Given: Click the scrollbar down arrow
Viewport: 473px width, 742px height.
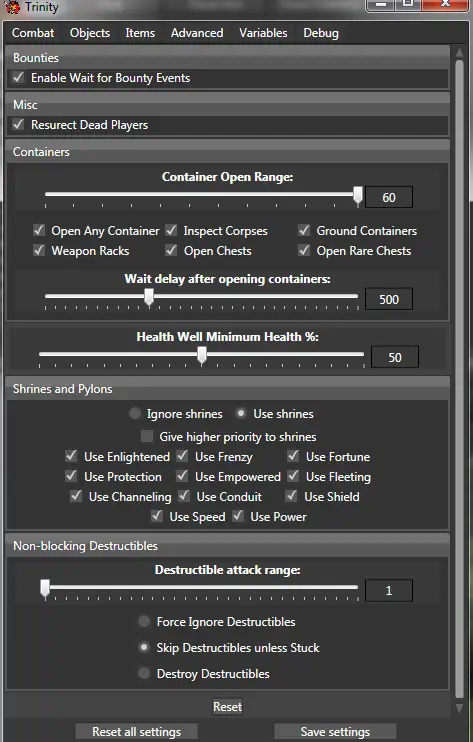Looking at the screenshot, I should tap(459, 707).
